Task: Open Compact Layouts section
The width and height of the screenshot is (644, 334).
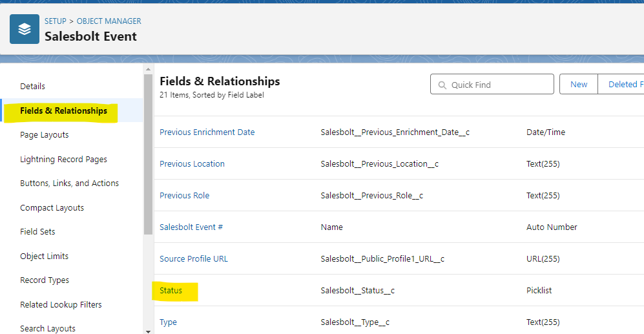Action: click(x=52, y=208)
